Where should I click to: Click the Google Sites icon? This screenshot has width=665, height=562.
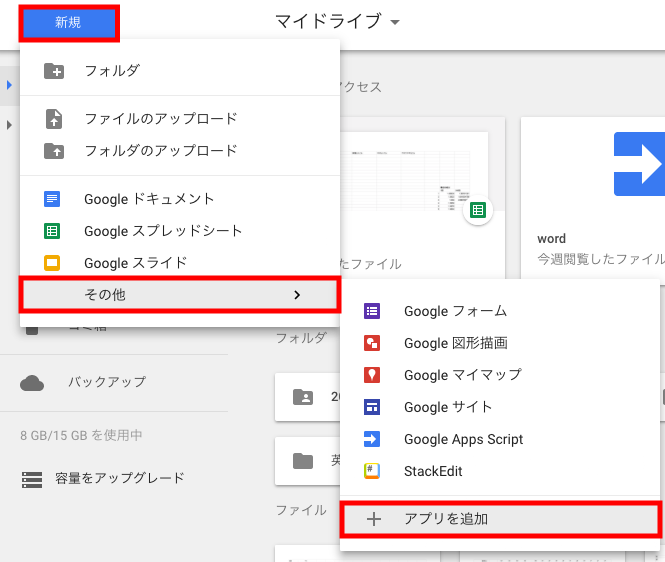[372, 407]
